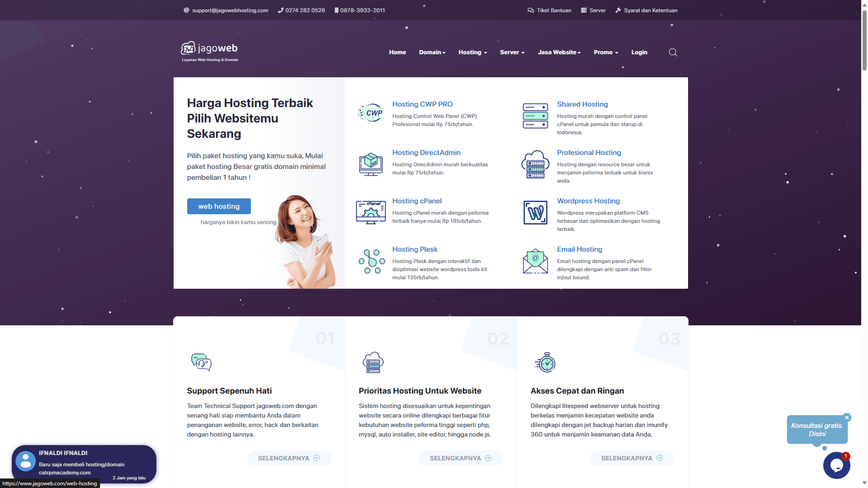The width and height of the screenshot is (868, 488).
Task: Close the Konsultasi gratis popup
Action: click(847, 418)
